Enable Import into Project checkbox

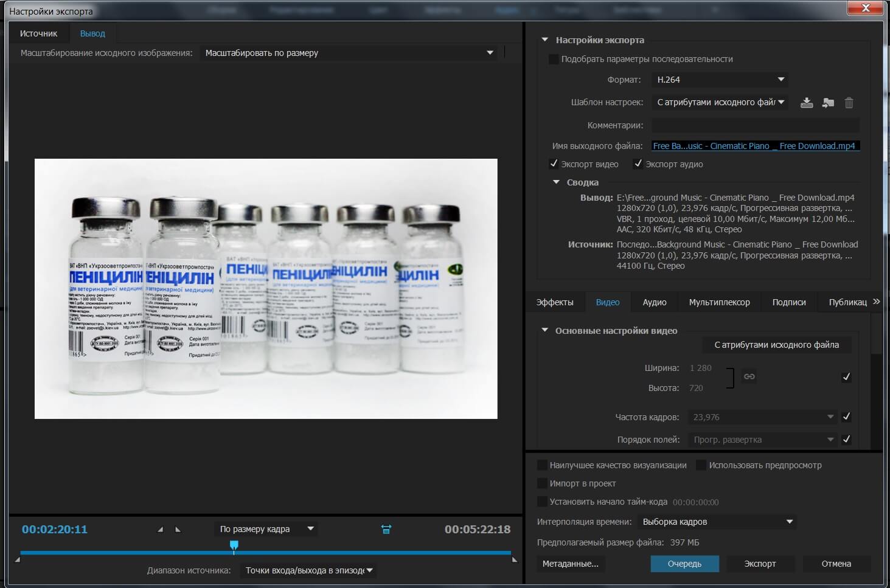point(542,483)
